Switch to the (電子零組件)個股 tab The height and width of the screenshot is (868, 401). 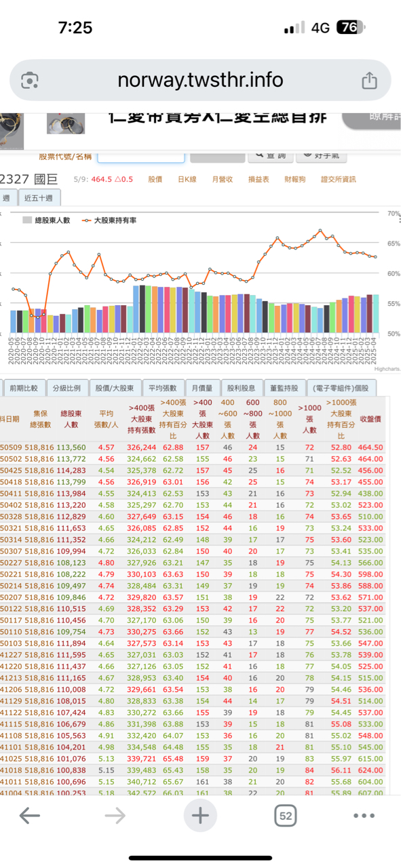[x=341, y=389]
